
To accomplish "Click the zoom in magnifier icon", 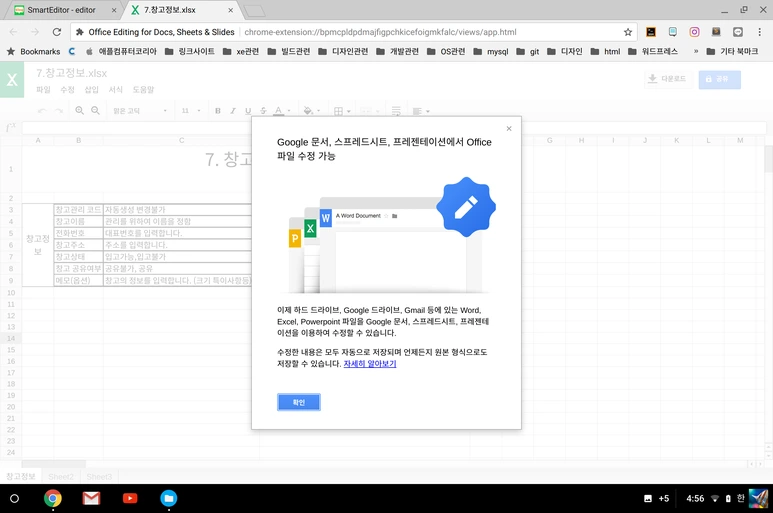I will click(x=79, y=111).
